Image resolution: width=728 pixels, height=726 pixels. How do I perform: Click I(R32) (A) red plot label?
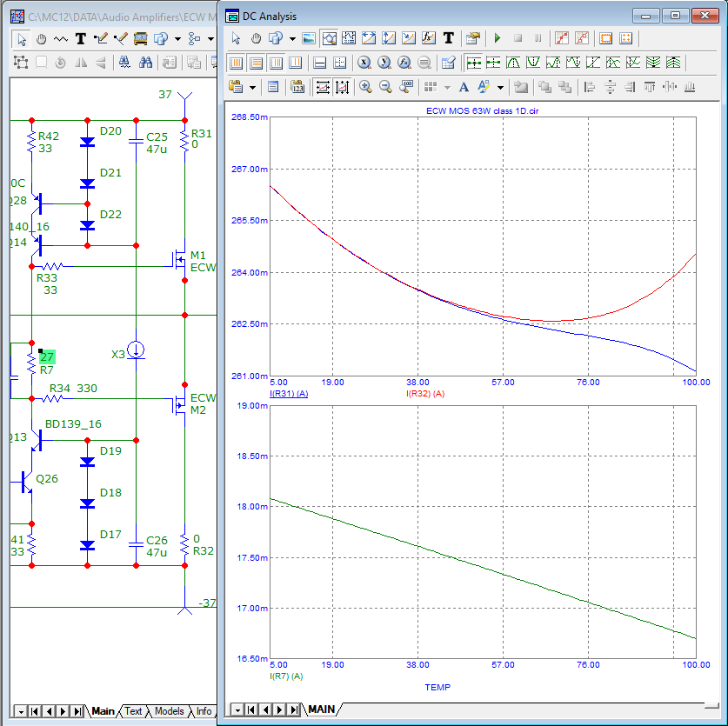tap(425, 394)
